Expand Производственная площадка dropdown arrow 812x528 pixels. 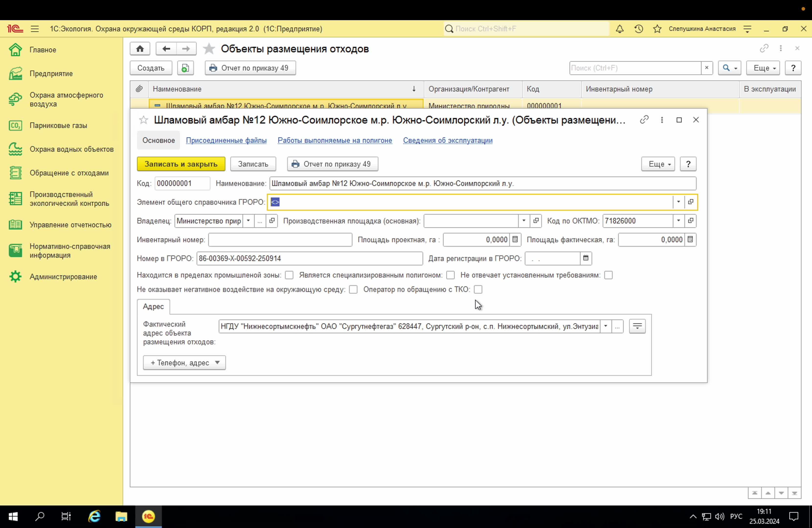click(524, 221)
